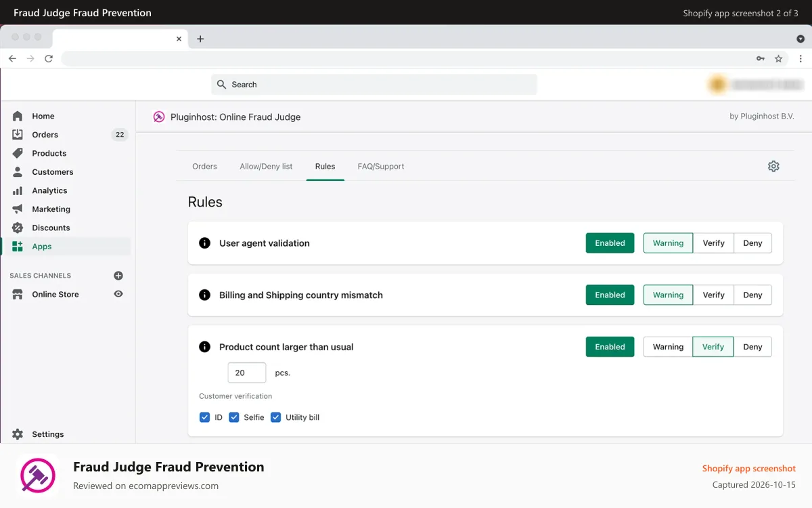The height and width of the screenshot is (508, 812).
Task: Click the Marketing megaphone icon
Action: click(18, 209)
